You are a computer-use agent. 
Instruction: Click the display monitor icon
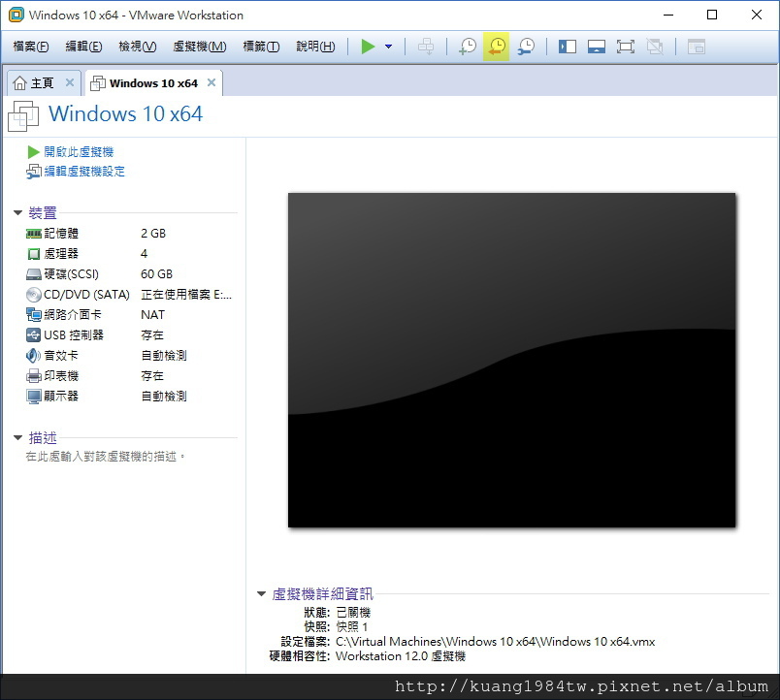point(33,397)
